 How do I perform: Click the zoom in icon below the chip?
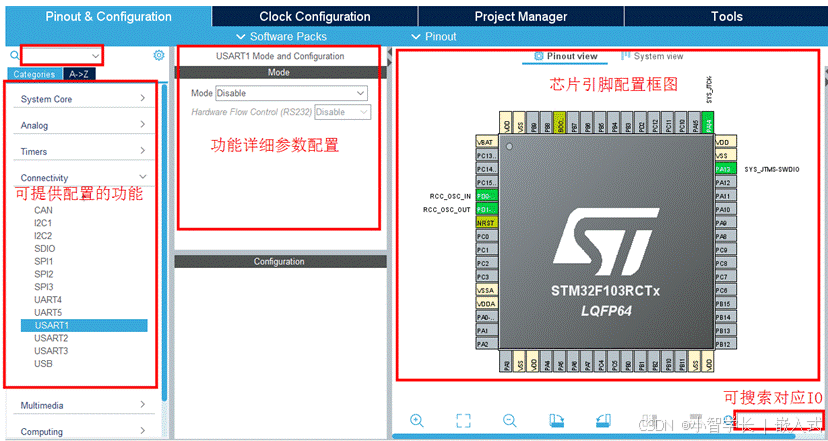[417, 420]
